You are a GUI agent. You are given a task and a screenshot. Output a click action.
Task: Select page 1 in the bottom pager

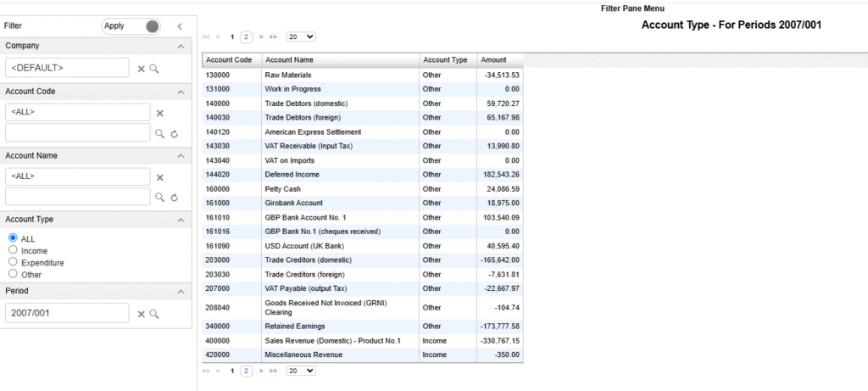tap(232, 371)
